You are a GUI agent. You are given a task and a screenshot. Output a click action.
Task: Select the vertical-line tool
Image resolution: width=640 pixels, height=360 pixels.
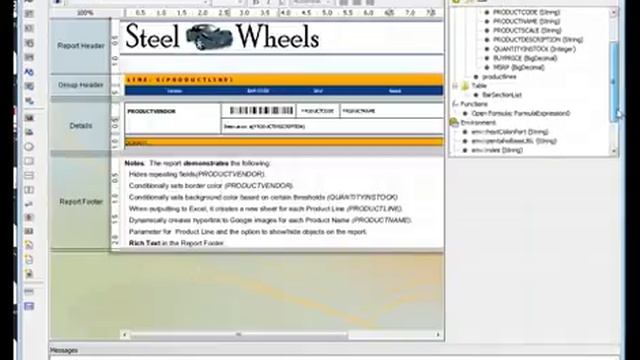tap(29, 190)
